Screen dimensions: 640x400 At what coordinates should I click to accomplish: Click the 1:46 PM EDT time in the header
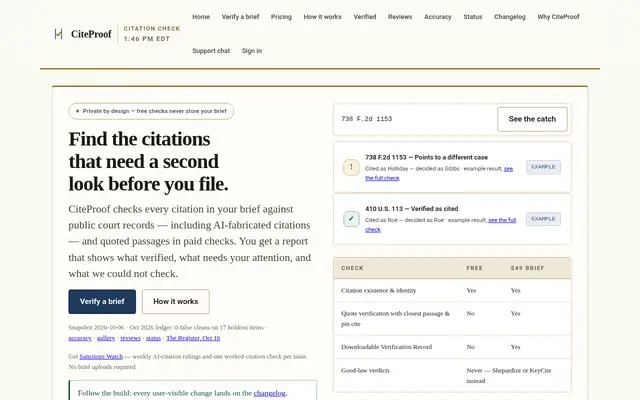coord(147,39)
